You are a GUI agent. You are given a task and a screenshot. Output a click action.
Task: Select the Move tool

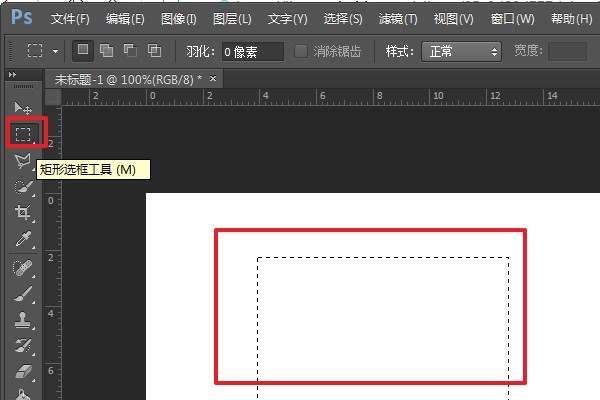coord(23,108)
